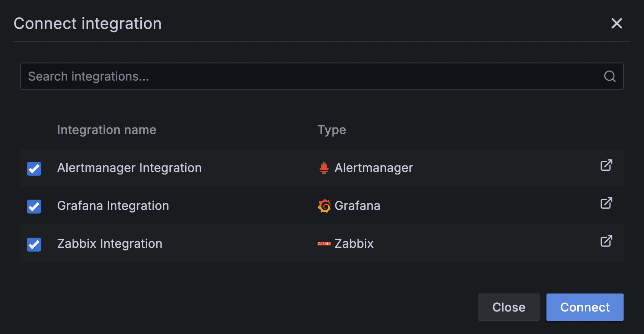Uncheck the Grafana Integration checkbox

34,206
